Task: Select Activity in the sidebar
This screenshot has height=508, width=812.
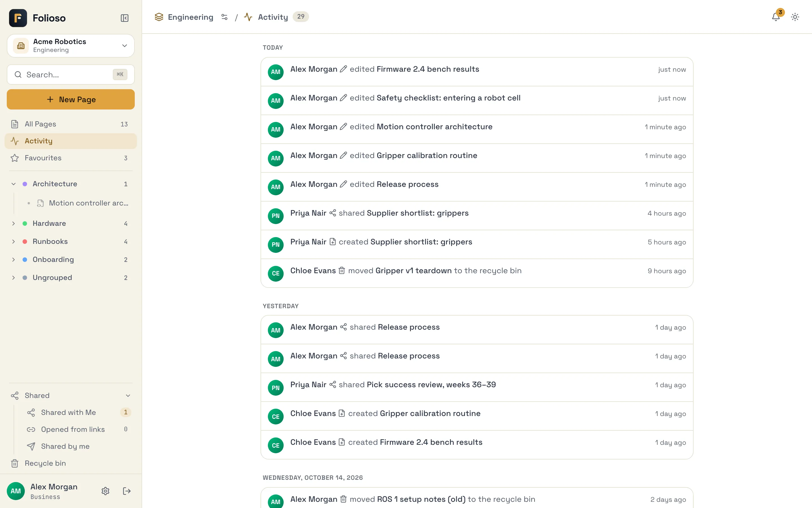Action: 71,141
